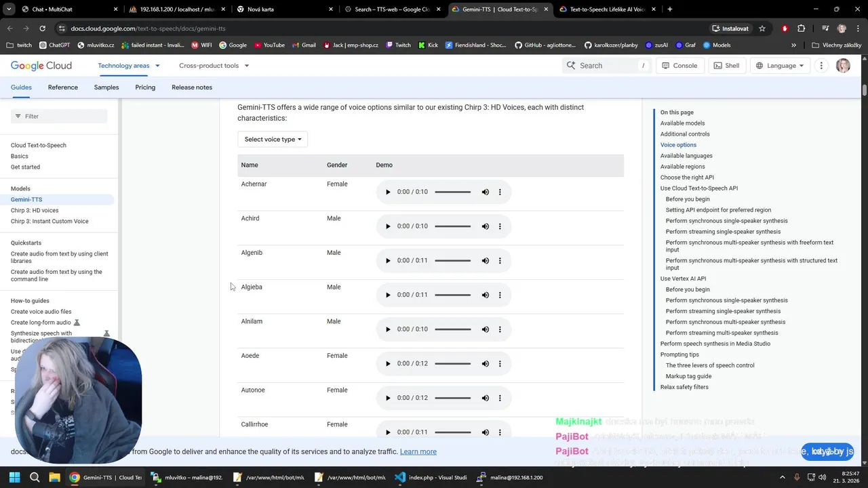Show hidden system tray icons

782,477
